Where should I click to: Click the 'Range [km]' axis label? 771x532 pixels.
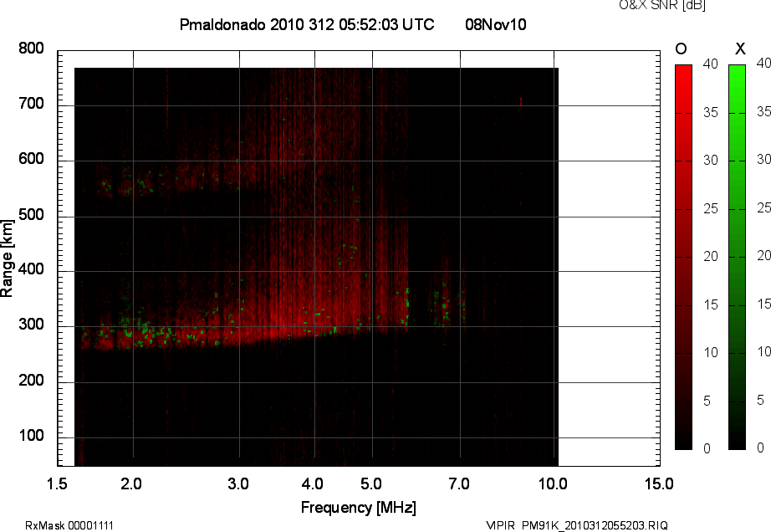7,258
